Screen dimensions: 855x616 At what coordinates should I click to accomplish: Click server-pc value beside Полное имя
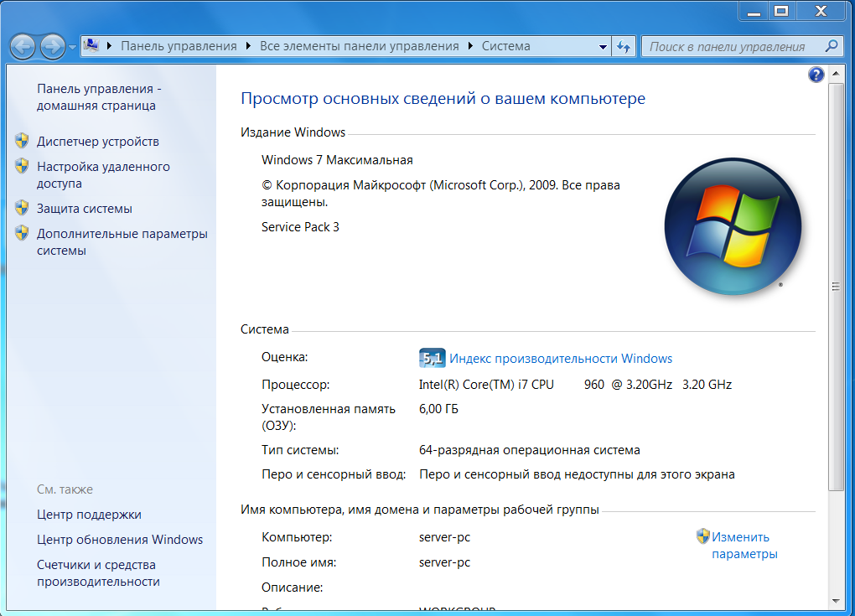click(444, 562)
